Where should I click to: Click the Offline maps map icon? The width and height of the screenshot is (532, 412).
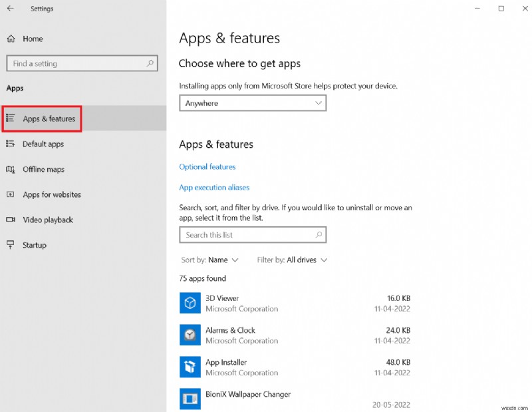(x=11, y=169)
